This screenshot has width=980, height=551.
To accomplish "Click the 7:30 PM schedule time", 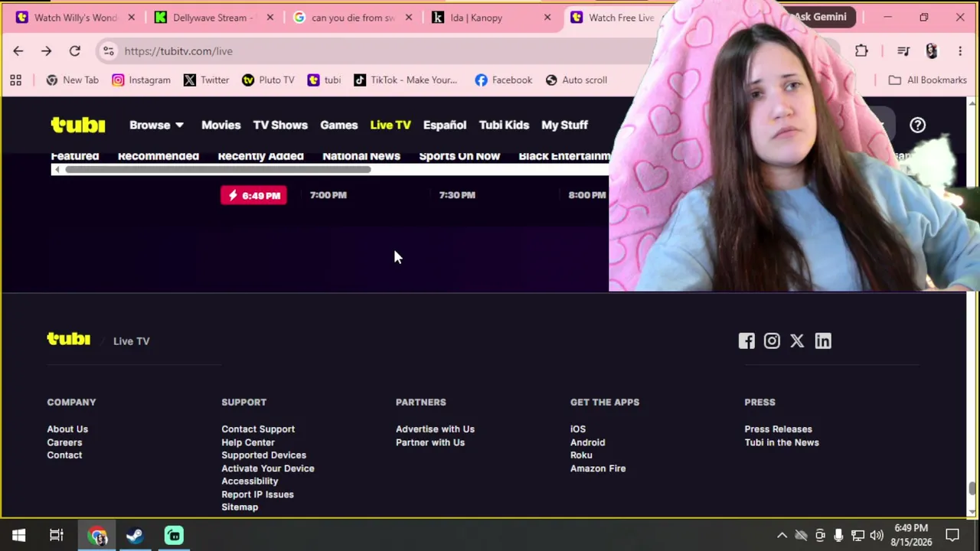I will (457, 195).
